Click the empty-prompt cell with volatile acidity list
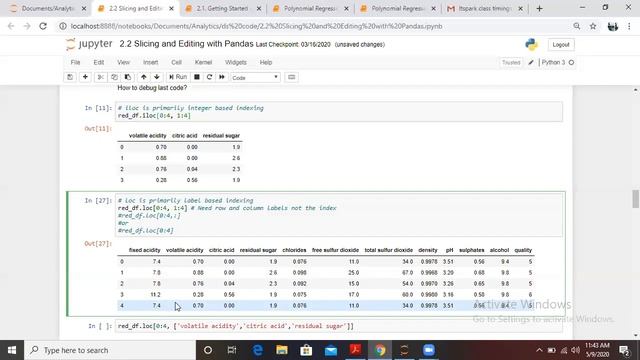The width and height of the screenshot is (640, 360). tap(339, 326)
